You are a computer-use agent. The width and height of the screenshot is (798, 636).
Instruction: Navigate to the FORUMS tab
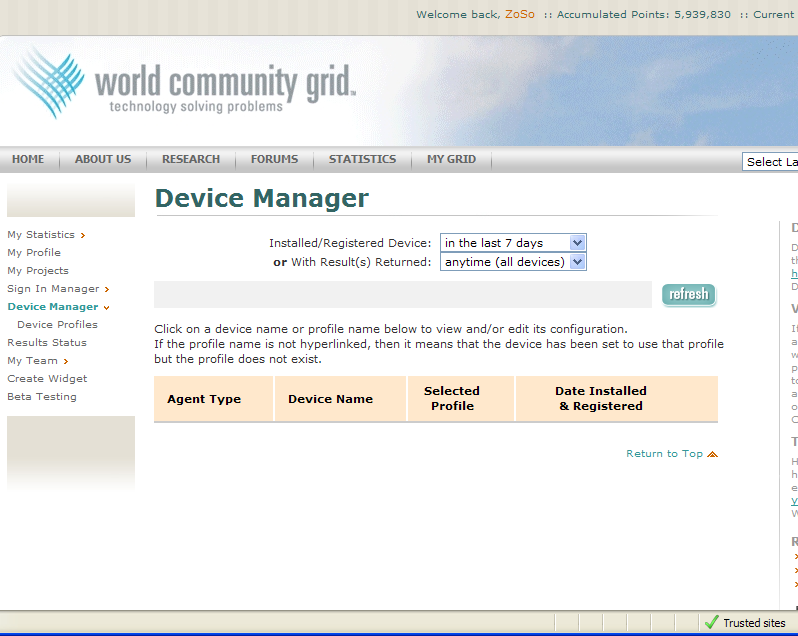(x=274, y=159)
